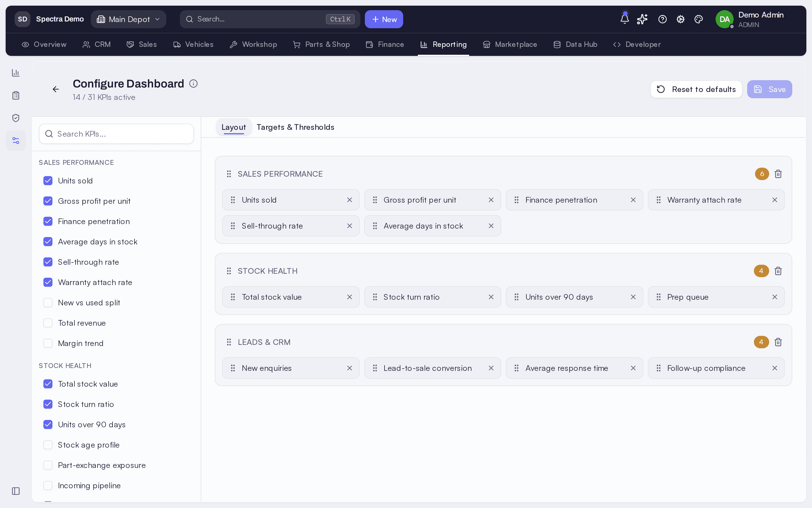Open settings gear in top bar
The image size is (812, 508).
pyautogui.click(x=680, y=19)
